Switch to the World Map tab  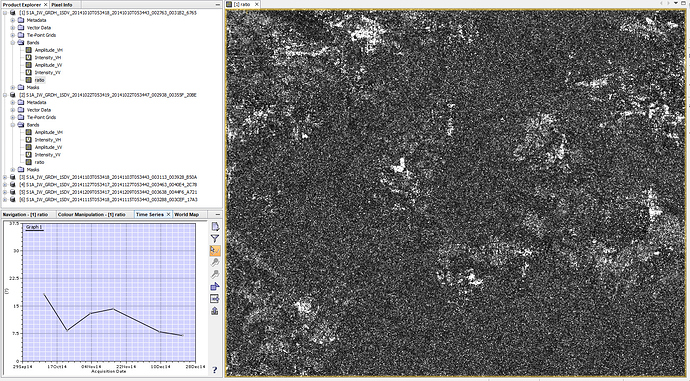pos(187,214)
